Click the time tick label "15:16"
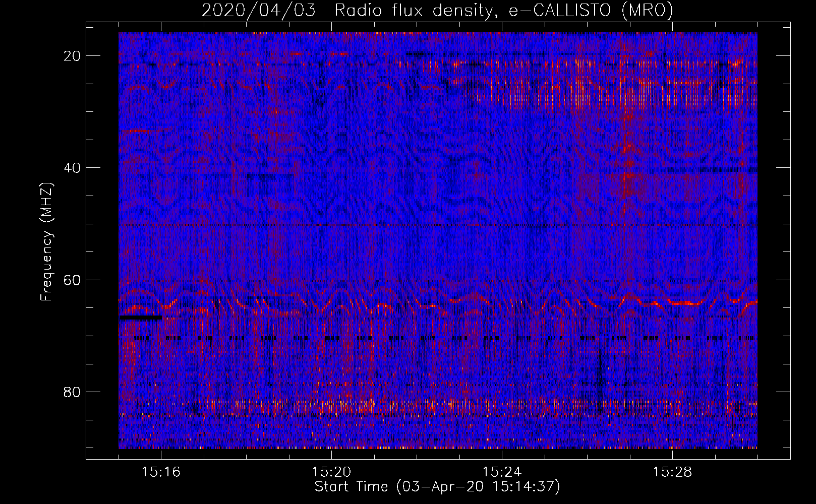 (x=161, y=472)
